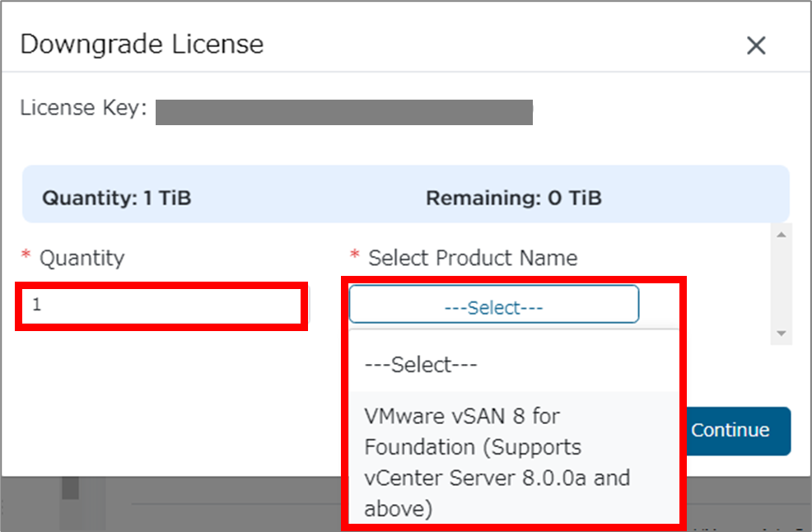The height and width of the screenshot is (532, 812).
Task: Click the 'Quantity: 1 TiB' summary text
Action: [117, 198]
